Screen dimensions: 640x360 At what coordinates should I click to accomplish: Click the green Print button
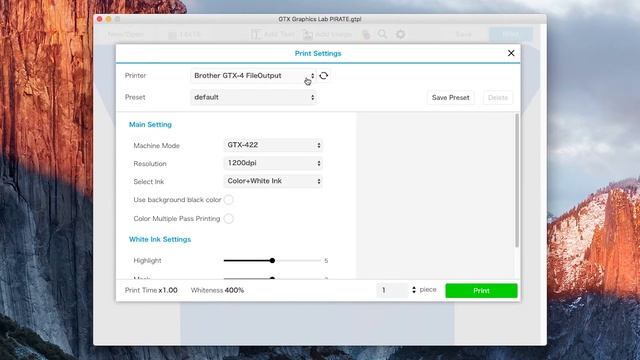[481, 291]
